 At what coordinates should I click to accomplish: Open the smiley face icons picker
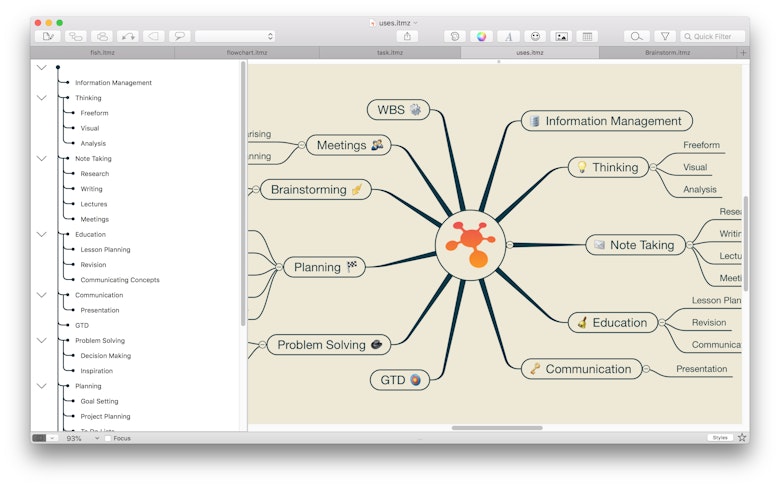click(x=535, y=36)
